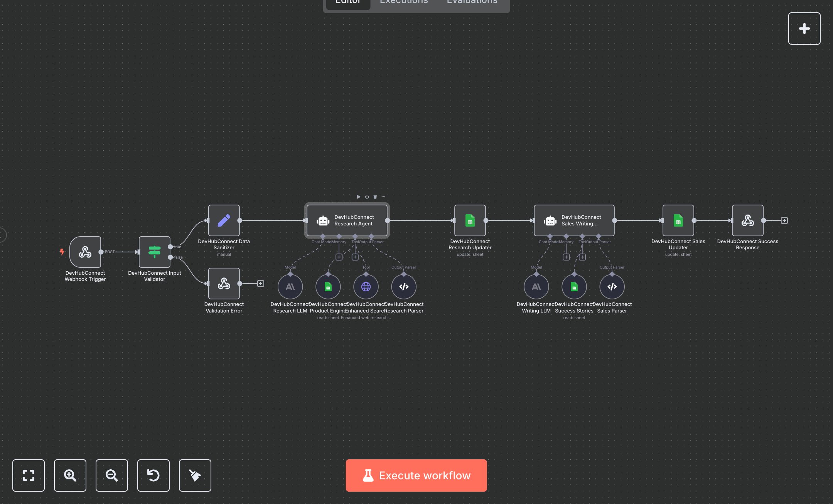Image resolution: width=833 pixels, height=504 pixels.
Task: Switch to the Evaluations tab
Action: click(472, 2)
